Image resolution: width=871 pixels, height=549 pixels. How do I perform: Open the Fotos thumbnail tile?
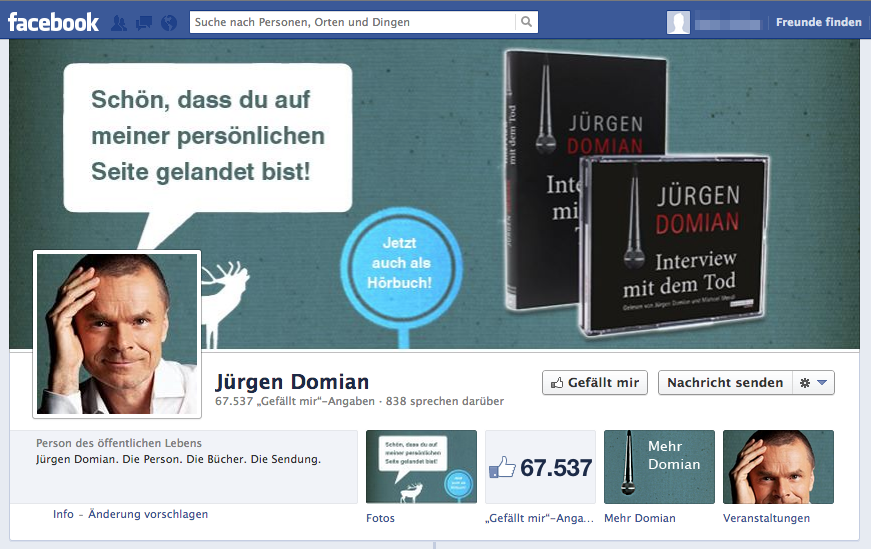click(421, 467)
